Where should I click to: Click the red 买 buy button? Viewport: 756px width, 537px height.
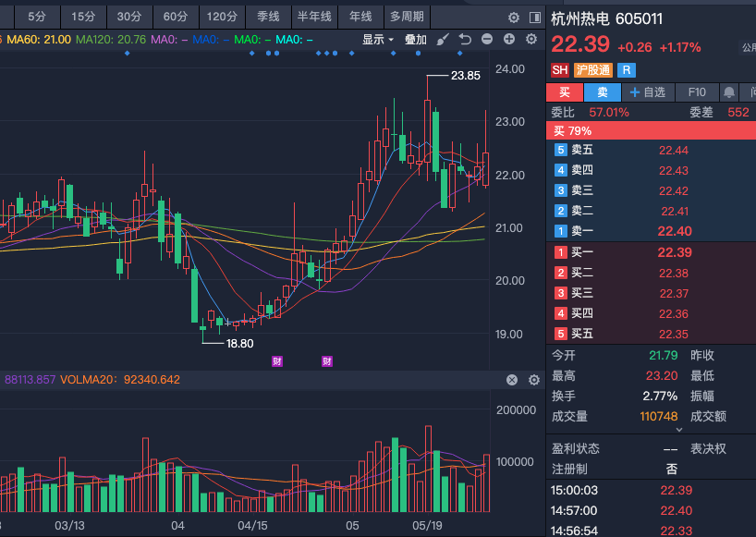565,92
